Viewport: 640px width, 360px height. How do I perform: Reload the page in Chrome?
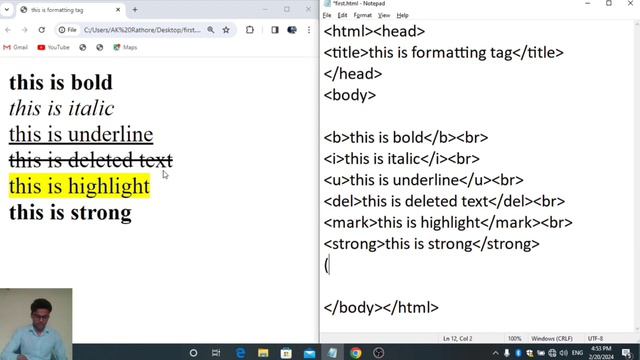point(42,30)
